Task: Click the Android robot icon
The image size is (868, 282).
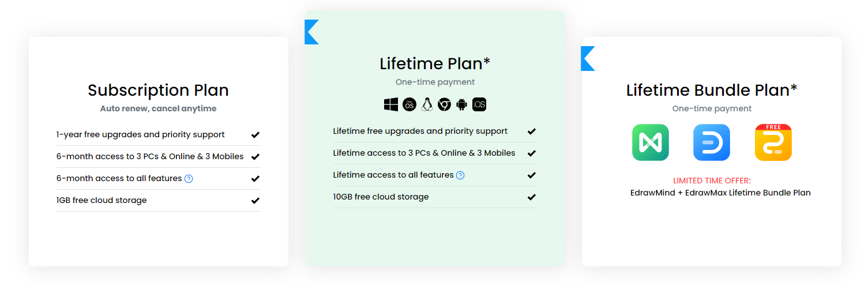Action: 462,104
